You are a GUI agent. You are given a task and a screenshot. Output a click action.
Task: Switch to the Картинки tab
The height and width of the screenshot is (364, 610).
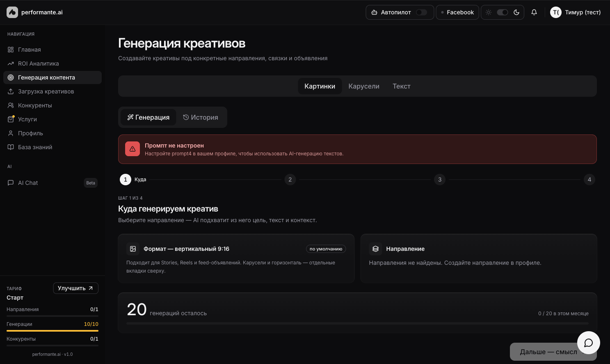[320, 86]
